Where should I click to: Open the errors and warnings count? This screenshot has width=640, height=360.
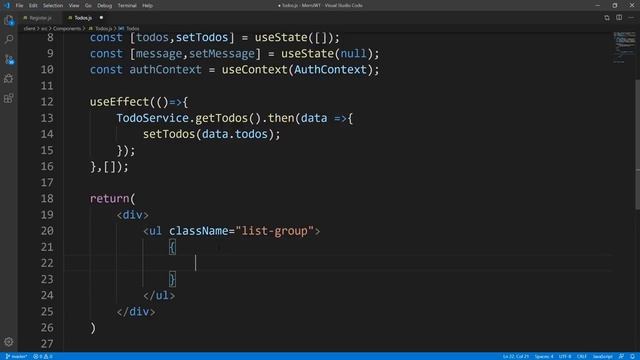pyautogui.click(x=43, y=356)
